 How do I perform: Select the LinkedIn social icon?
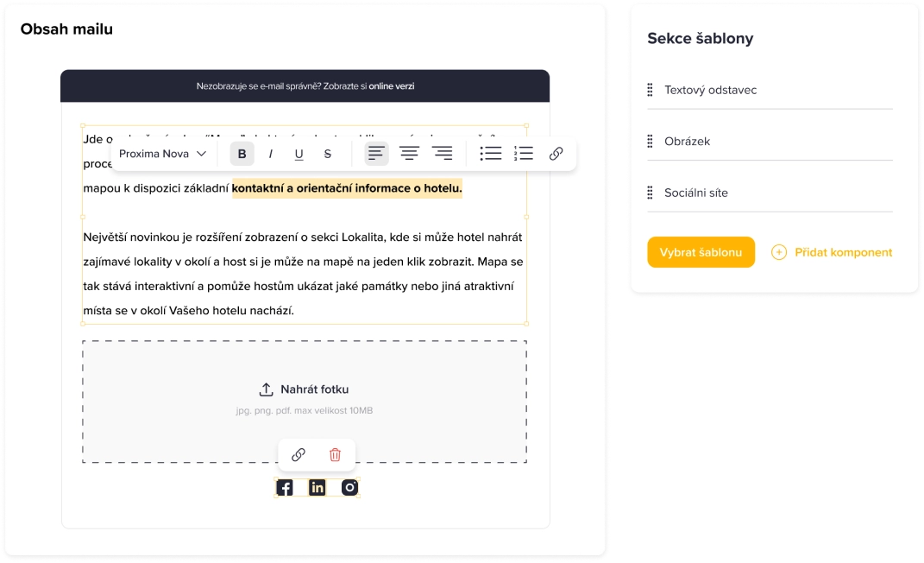point(317,488)
